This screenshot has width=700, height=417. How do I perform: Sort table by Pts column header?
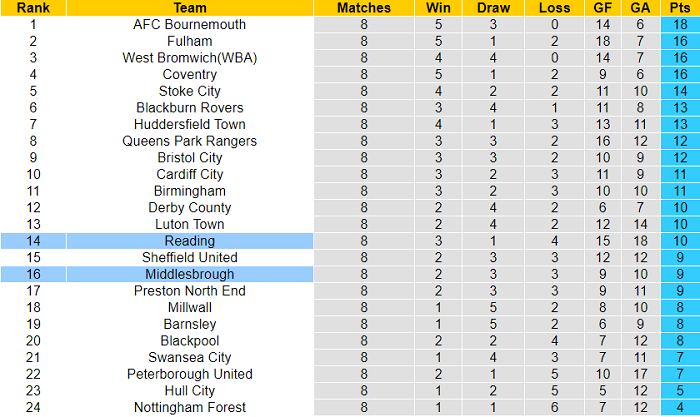click(x=679, y=7)
